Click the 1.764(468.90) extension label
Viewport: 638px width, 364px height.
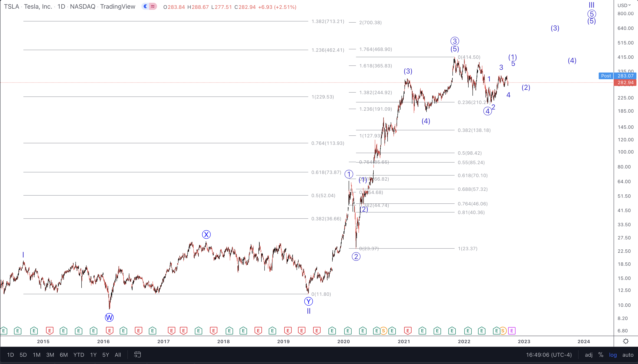(375, 49)
